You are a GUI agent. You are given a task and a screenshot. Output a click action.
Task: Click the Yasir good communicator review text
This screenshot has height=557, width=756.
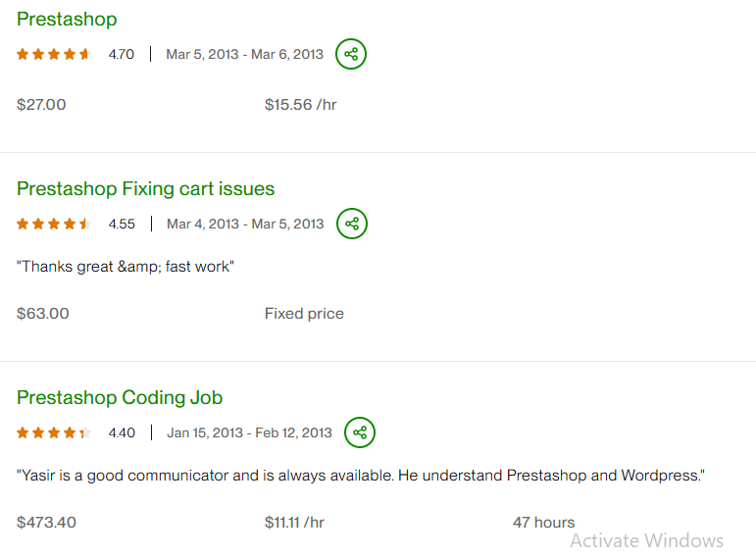(x=361, y=475)
